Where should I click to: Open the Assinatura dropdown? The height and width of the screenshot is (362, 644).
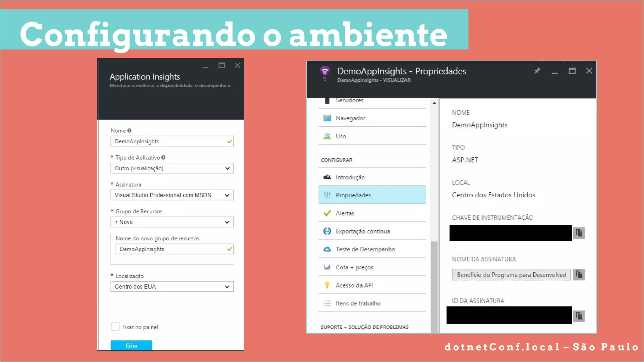click(172, 195)
